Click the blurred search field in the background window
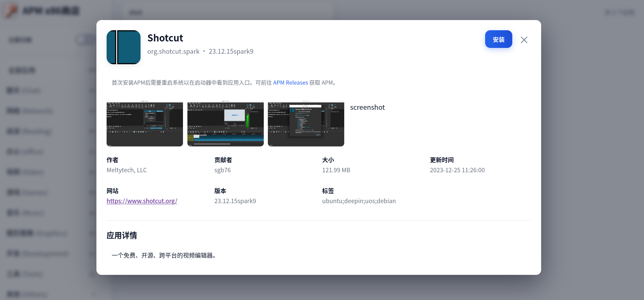The image size is (644, 300). (x=227, y=12)
